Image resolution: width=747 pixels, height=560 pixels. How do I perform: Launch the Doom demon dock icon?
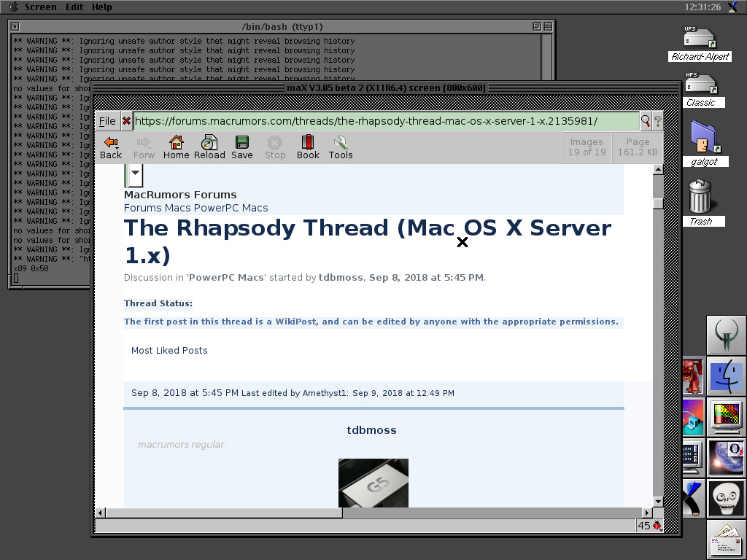693,376
